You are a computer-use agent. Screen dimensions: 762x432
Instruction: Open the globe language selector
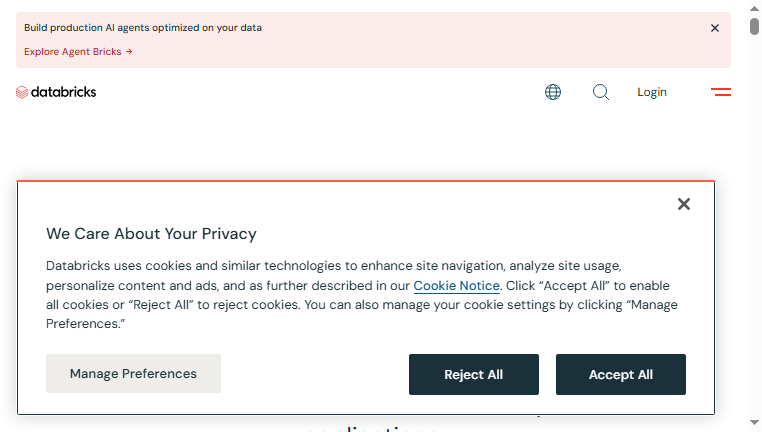tap(553, 92)
